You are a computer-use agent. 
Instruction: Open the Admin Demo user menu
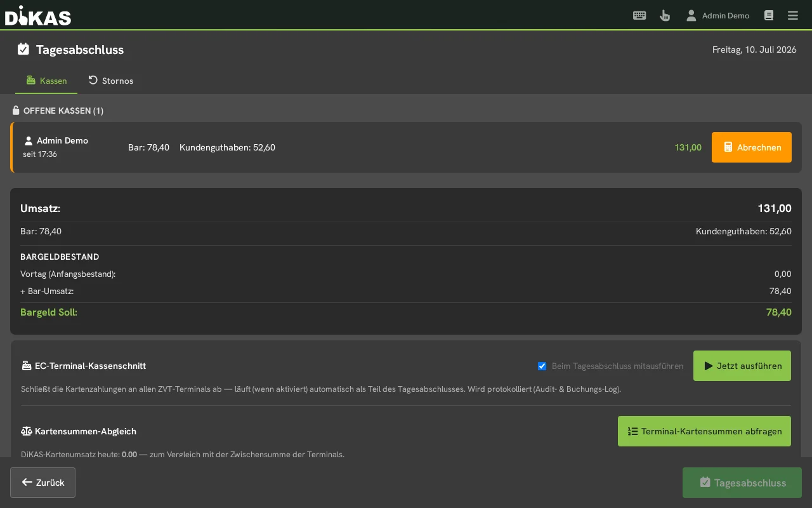point(717,15)
